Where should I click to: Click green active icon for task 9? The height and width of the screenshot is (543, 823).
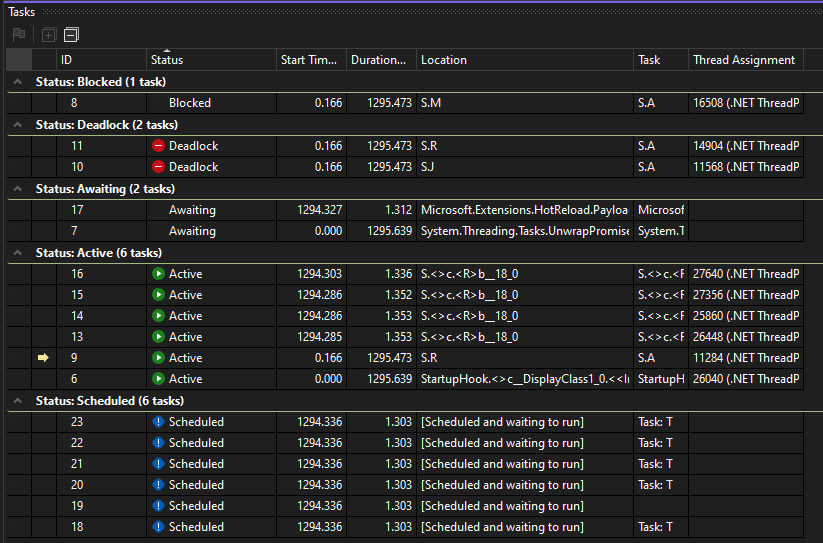point(159,358)
